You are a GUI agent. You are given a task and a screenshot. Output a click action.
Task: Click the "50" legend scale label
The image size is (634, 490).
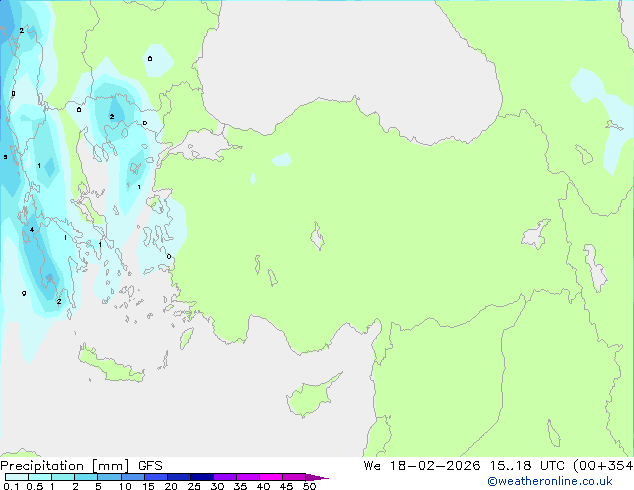309,486
